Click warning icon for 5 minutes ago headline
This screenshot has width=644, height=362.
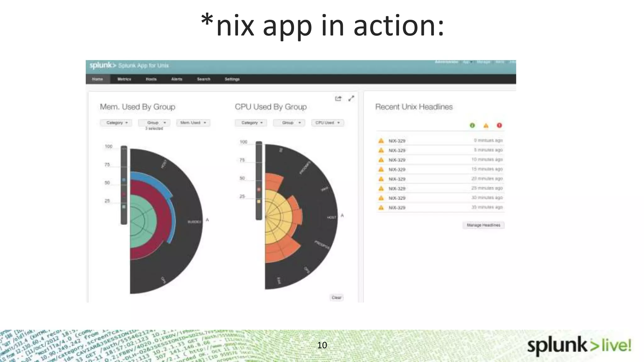pos(381,150)
